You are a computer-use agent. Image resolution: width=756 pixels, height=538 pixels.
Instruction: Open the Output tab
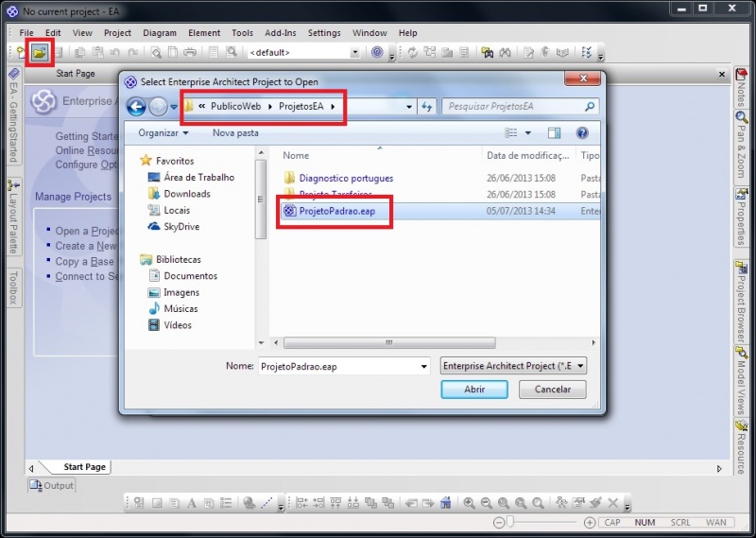pos(52,485)
